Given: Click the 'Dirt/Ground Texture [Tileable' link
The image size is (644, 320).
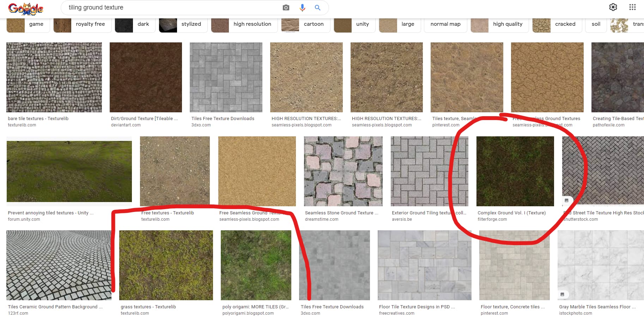Looking at the screenshot, I should (144, 119).
